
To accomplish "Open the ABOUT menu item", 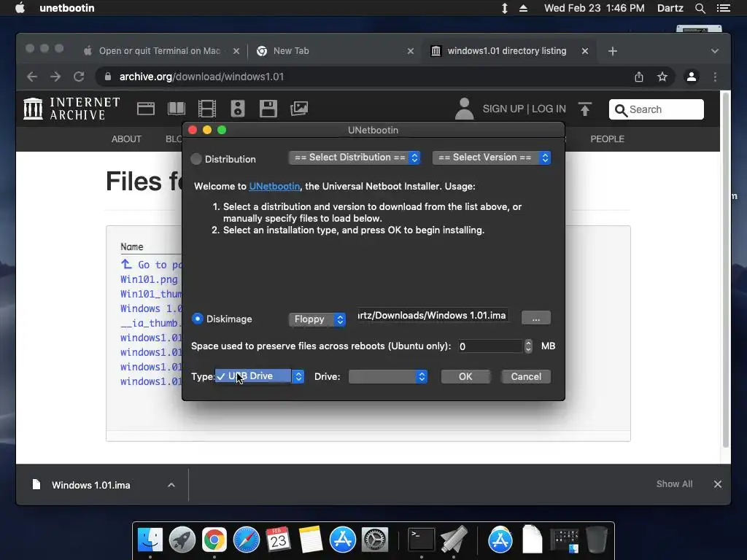I will tap(126, 139).
